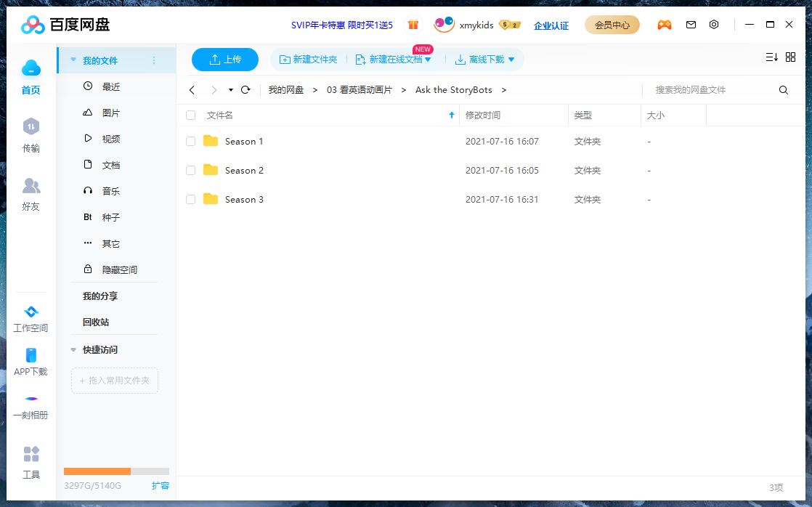The width and height of the screenshot is (812, 507).
Task: Open navigation history dropdown arrow
Action: tap(230, 90)
